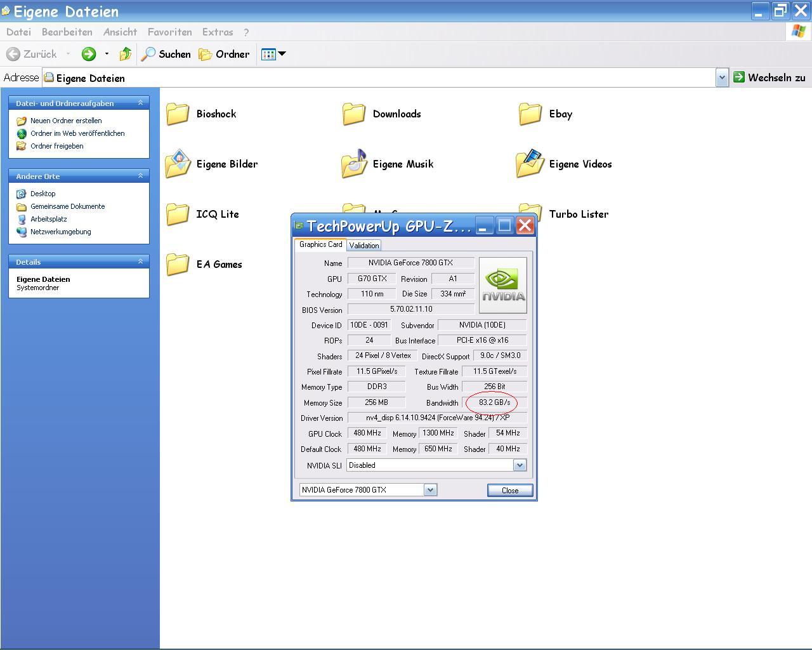Open the Datei menu
Viewport: 812px width, 650px height.
tap(18, 32)
